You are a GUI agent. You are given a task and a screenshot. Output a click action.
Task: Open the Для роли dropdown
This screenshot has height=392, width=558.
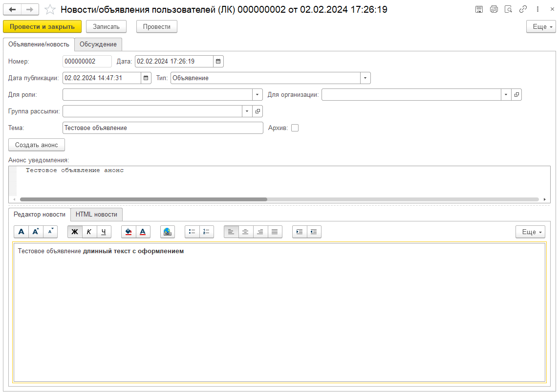[x=258, y=94]
